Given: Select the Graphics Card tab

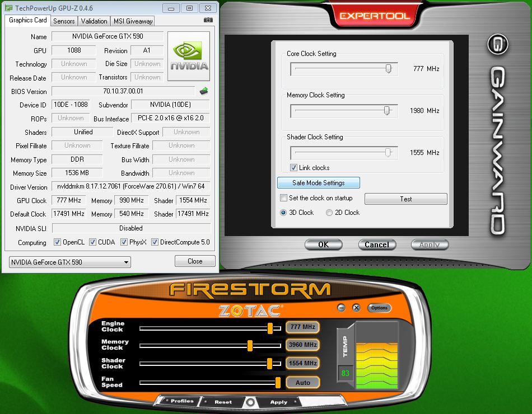Looking at the screenshot, I should tap(28, 20).
